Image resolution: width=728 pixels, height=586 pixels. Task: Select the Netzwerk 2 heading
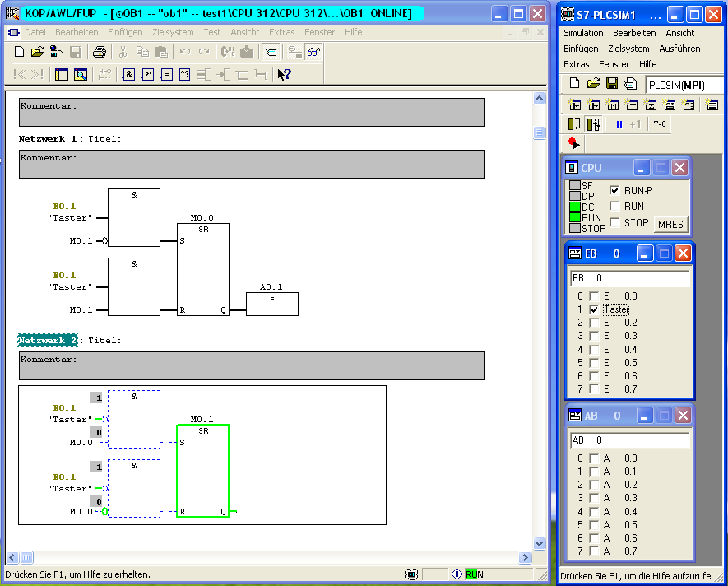(x=48, y=340)
